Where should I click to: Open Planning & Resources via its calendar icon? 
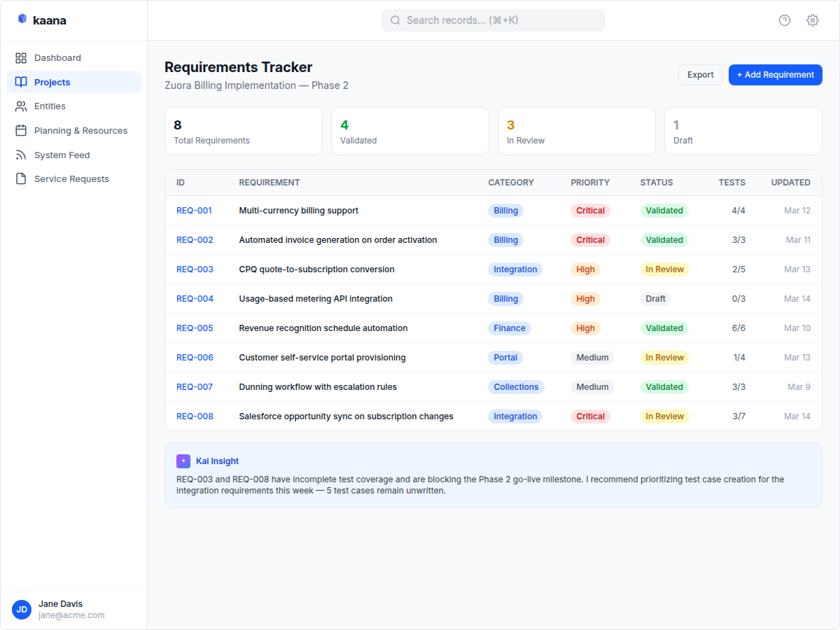tap(21, 130)
